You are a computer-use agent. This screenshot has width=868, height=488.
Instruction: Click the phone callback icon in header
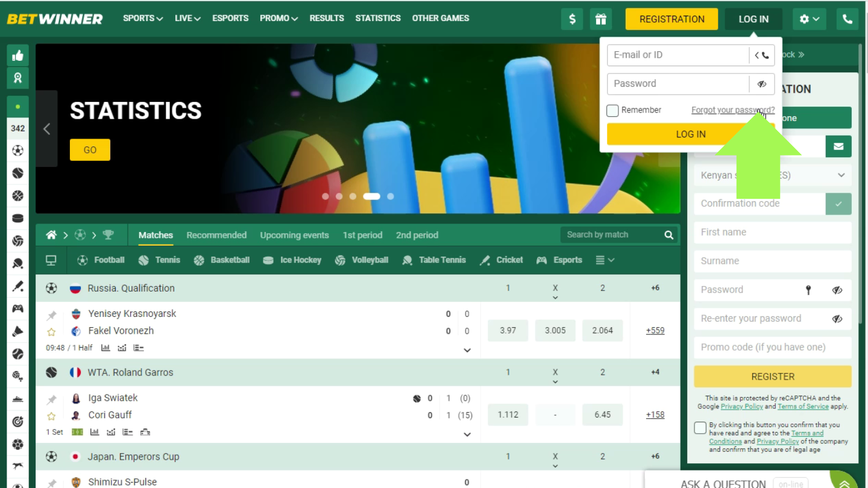(847, 19)
